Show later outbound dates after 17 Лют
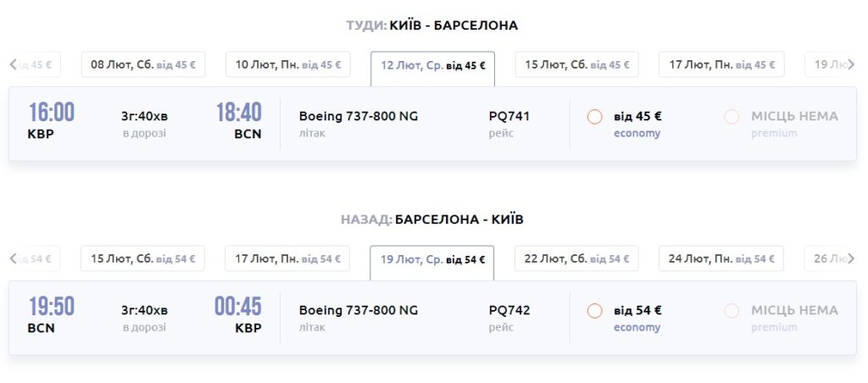The image size is (868, 383). click(x=852, y=64)
